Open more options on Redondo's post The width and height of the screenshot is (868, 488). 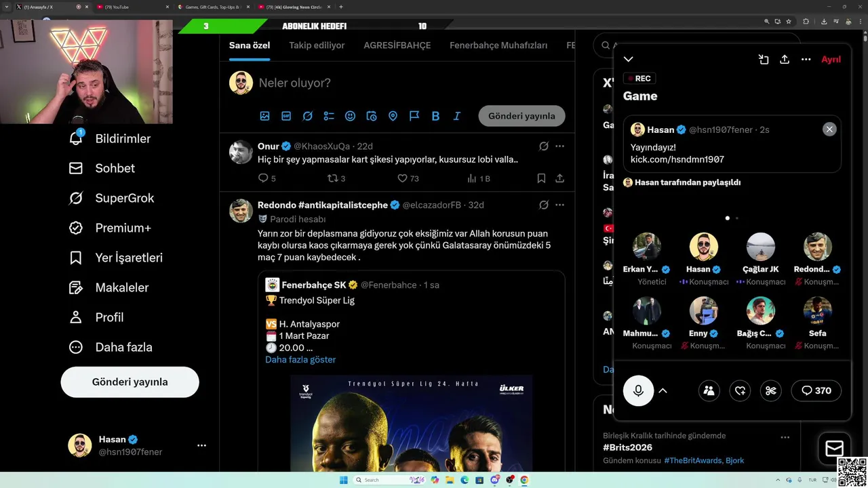tap(559, 205)
